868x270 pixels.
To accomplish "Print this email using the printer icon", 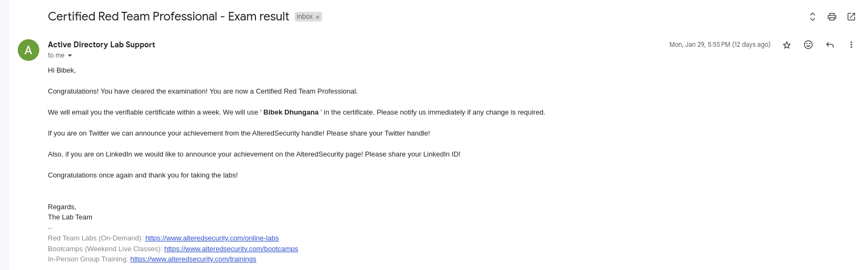I will tap(832, 17).
